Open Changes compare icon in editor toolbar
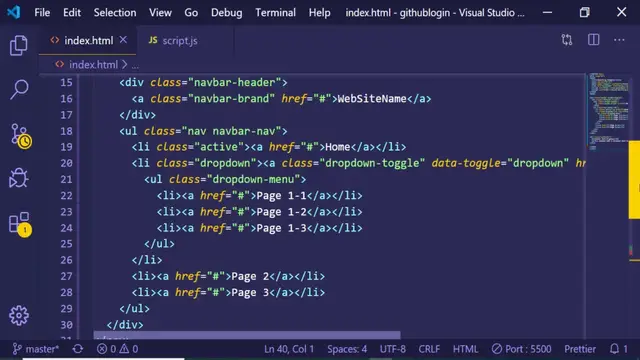 click(x=567, y=40)
